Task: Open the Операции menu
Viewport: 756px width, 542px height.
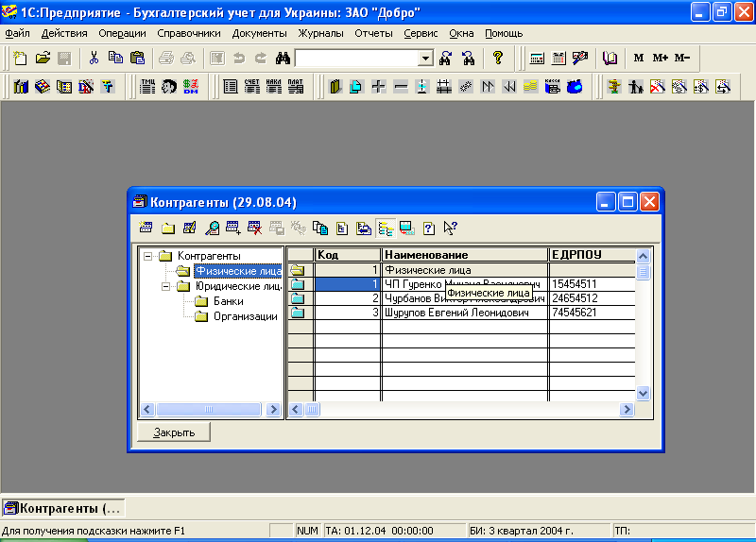Action: [x=122, y=33]
